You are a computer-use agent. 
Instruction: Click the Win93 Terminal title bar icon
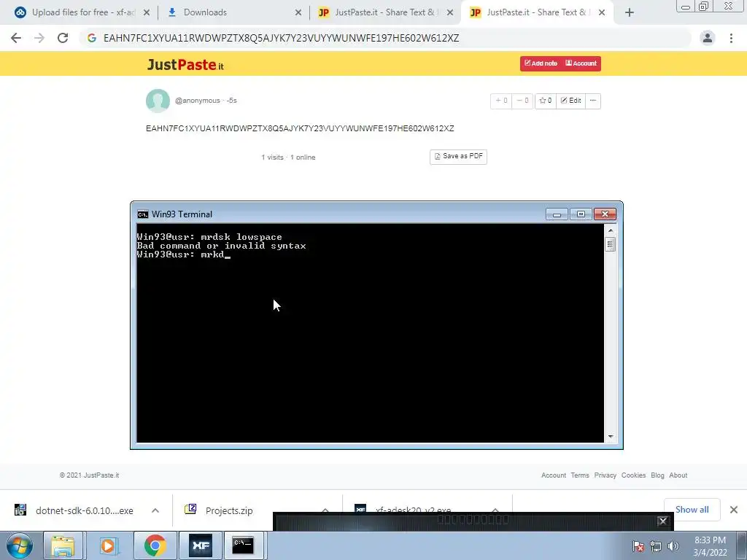(142, 214)
